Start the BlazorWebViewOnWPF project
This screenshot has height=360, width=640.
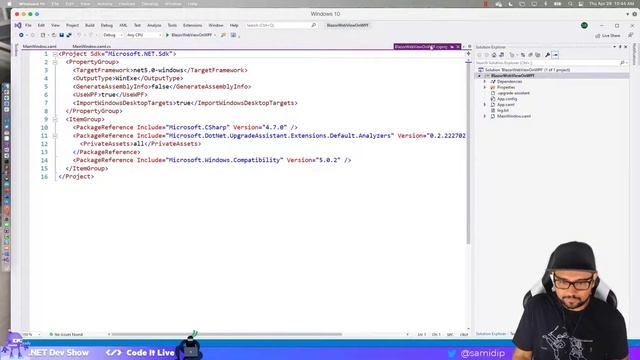pyautogui.click(x=189, y=35)
